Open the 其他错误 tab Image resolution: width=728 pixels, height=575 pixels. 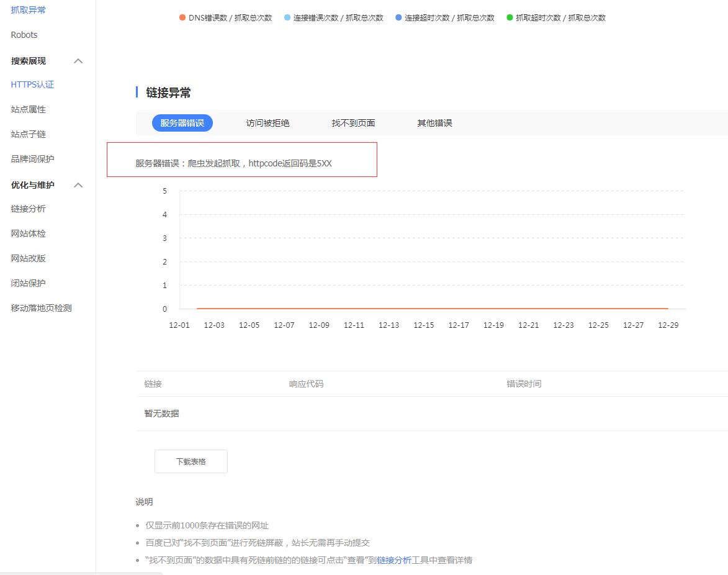click(x=434, y=123)
